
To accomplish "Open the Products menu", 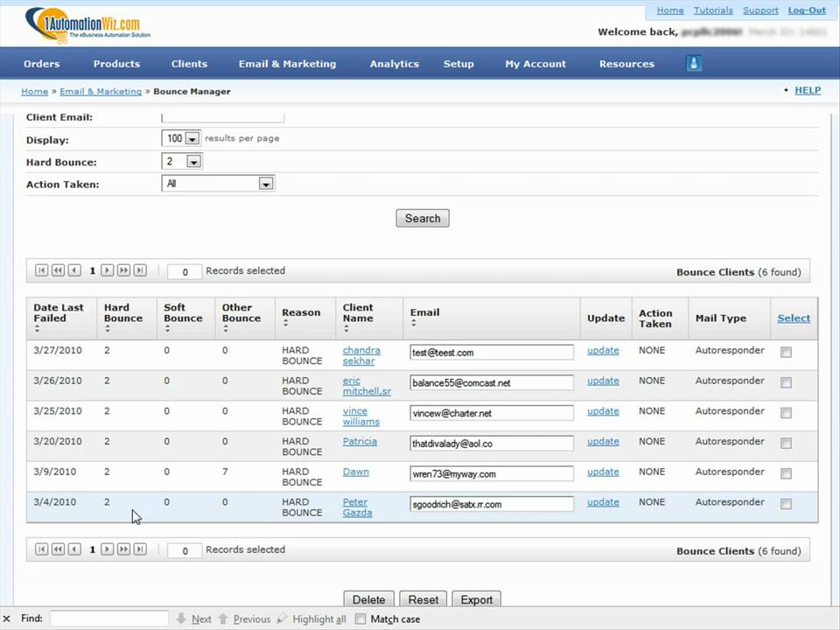I will (116, 64).
